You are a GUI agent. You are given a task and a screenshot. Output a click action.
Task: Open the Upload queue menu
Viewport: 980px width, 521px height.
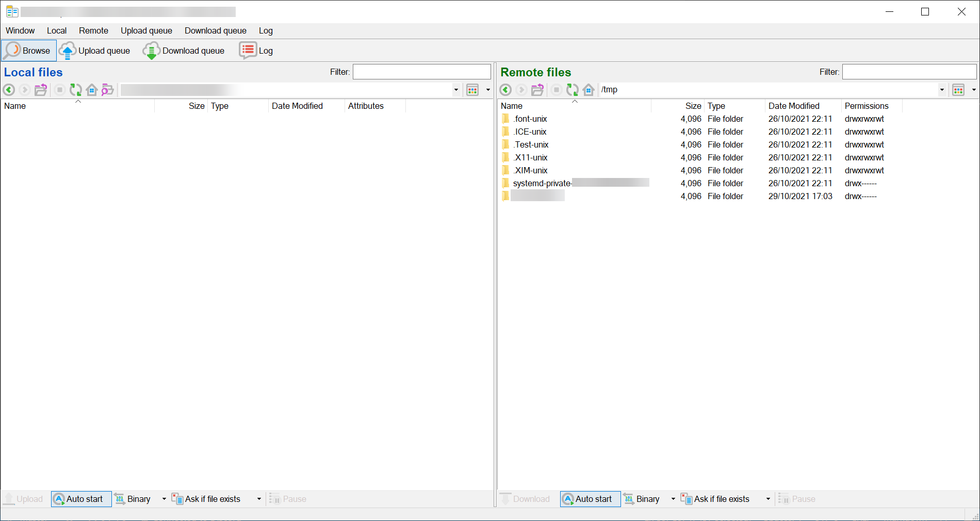(x=146, y=30)
